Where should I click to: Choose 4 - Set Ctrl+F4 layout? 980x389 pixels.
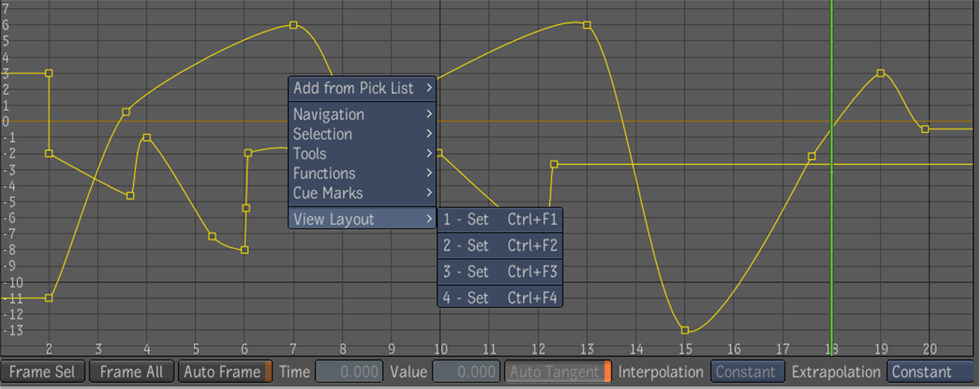click(500, 297)
